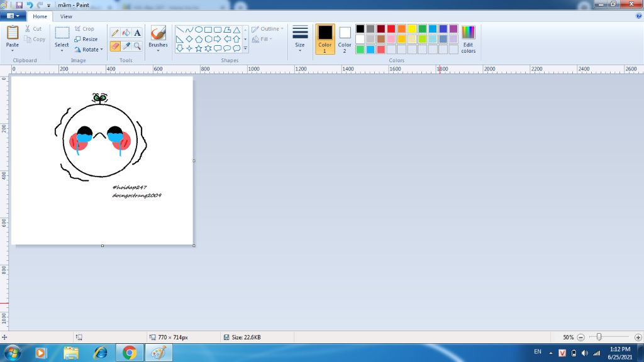Pick the yellow color swatch

[x=412, y=29]
